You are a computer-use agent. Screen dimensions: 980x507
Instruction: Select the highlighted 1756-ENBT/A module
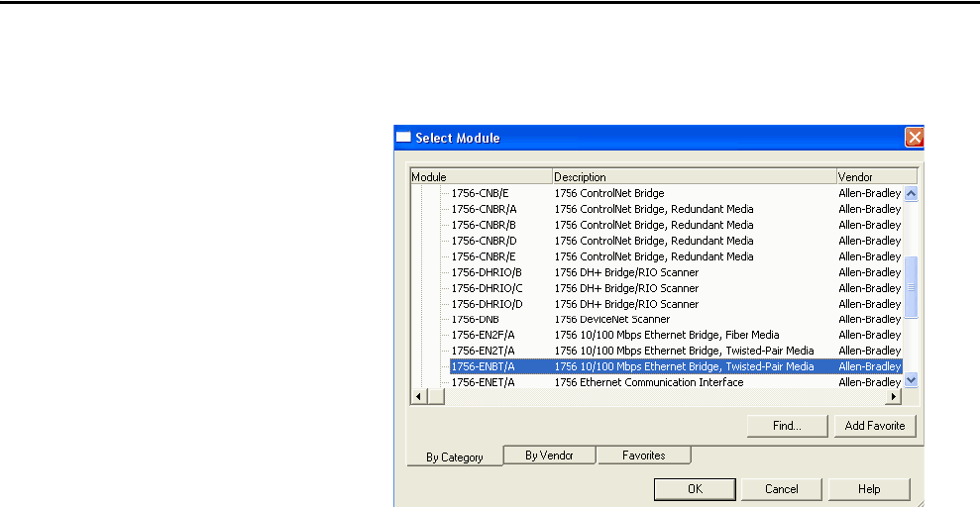click(x=676, y=366)
